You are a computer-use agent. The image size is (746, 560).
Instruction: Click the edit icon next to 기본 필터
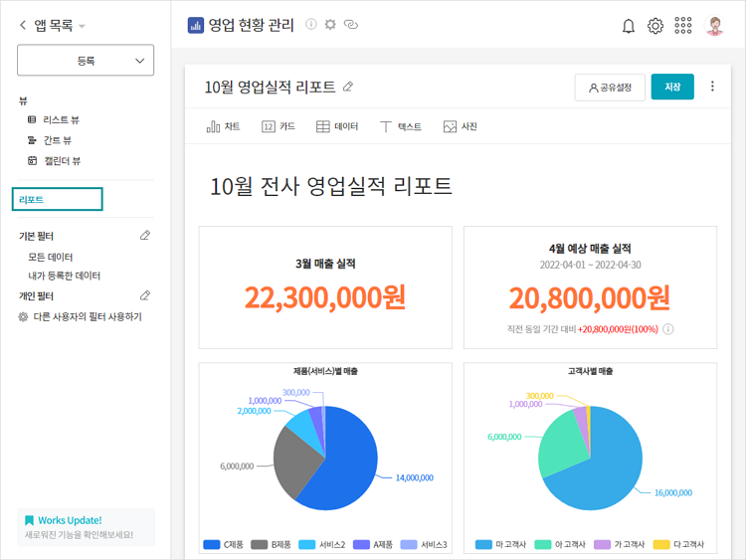pos(145,236)
